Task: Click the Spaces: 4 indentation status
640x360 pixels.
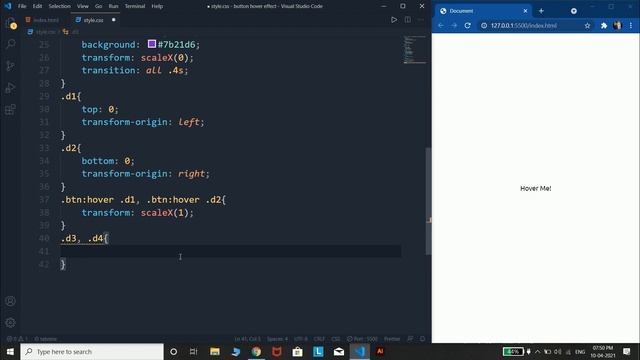Action: pos(277,339)
